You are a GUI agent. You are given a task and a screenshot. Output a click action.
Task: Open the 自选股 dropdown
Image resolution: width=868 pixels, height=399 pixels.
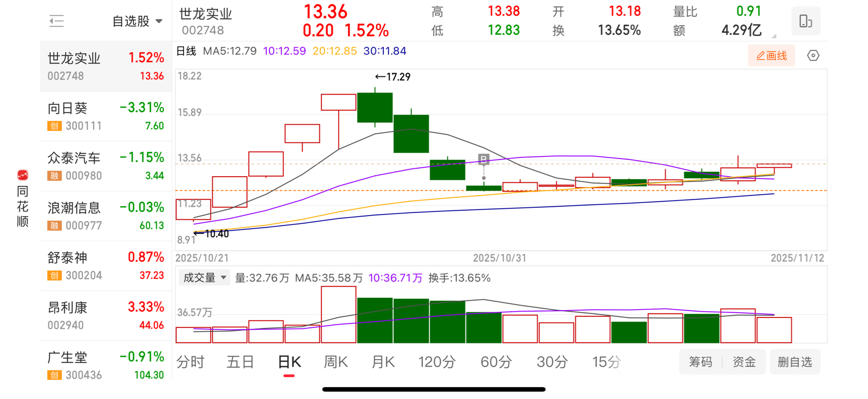(138, 21)
